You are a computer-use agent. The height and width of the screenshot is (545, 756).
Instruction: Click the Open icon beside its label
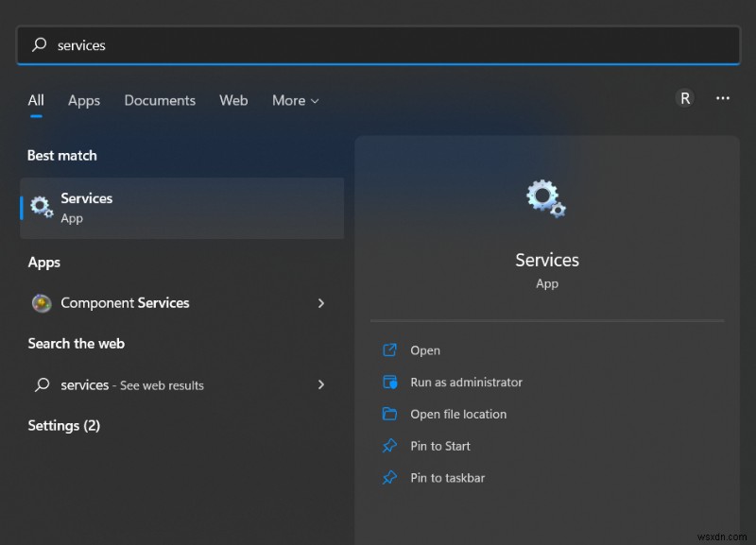coord(390,350)
